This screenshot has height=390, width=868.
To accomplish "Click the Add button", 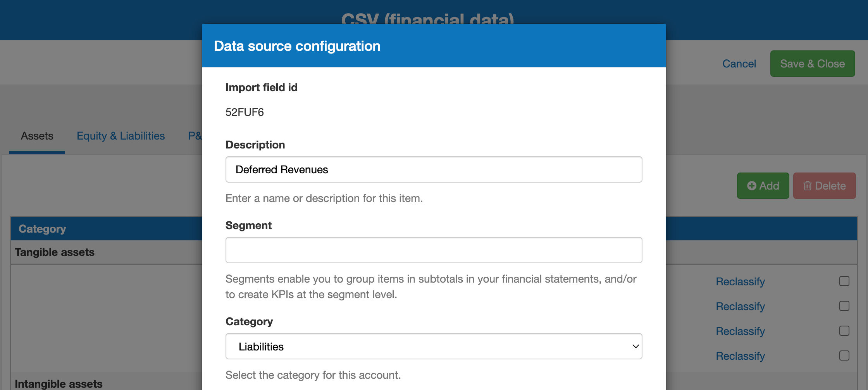I will (x=763, y=186).
